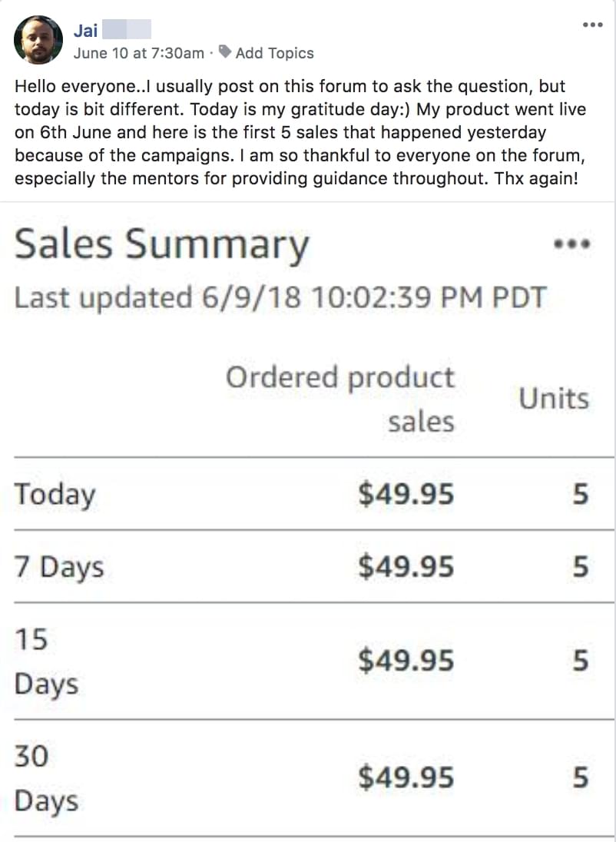The height and width of the screenshot is (842, 616).
Task: Open the June 10 at 7:30am timestamp
Action: tap(138, 53)
